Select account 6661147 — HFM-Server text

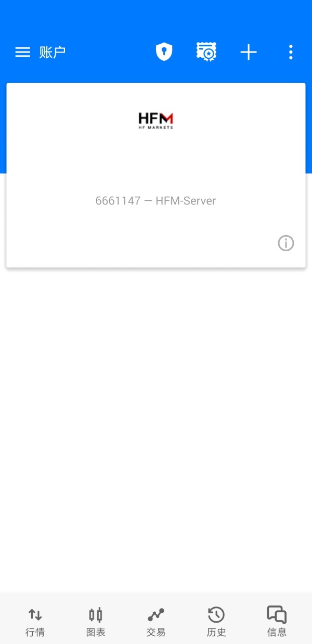pyautogui.click(x=155, y=201)
